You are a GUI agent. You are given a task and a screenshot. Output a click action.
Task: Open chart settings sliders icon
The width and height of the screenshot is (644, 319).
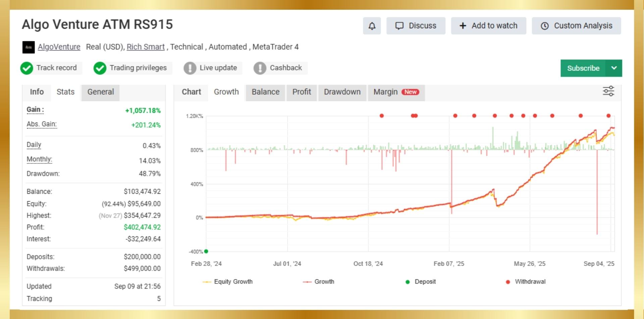[x=608, y=91]
